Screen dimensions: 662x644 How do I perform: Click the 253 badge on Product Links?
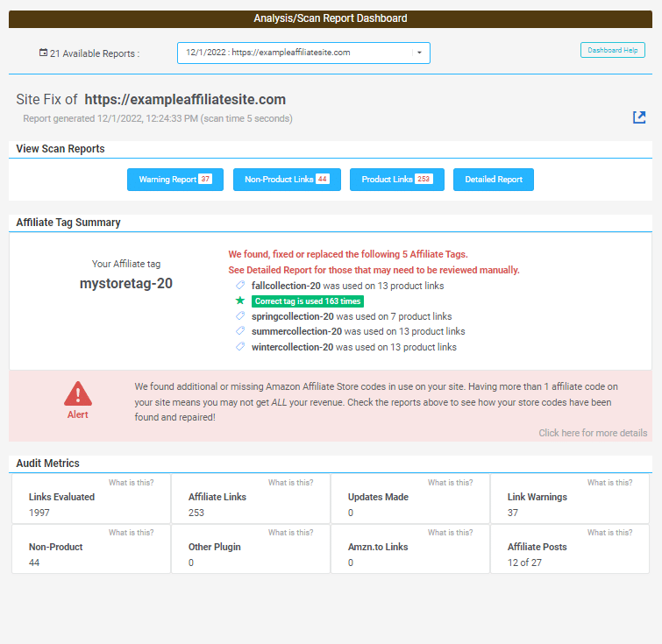coord(424,179)
